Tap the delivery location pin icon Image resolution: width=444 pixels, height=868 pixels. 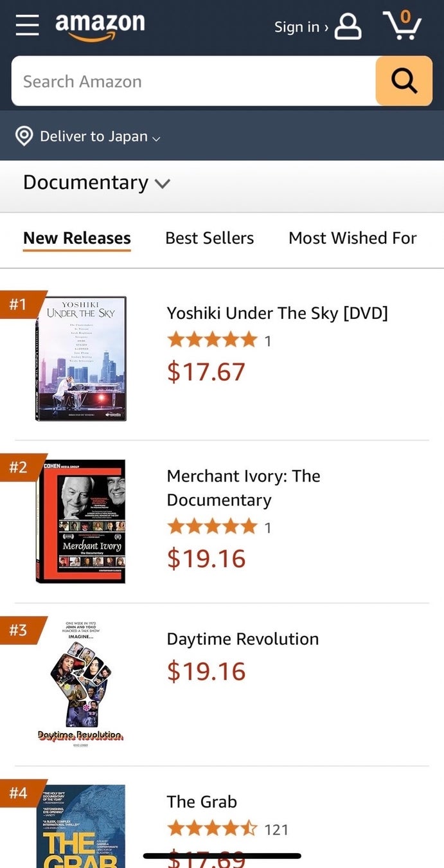pyautogui.click(x=24, y=136)
